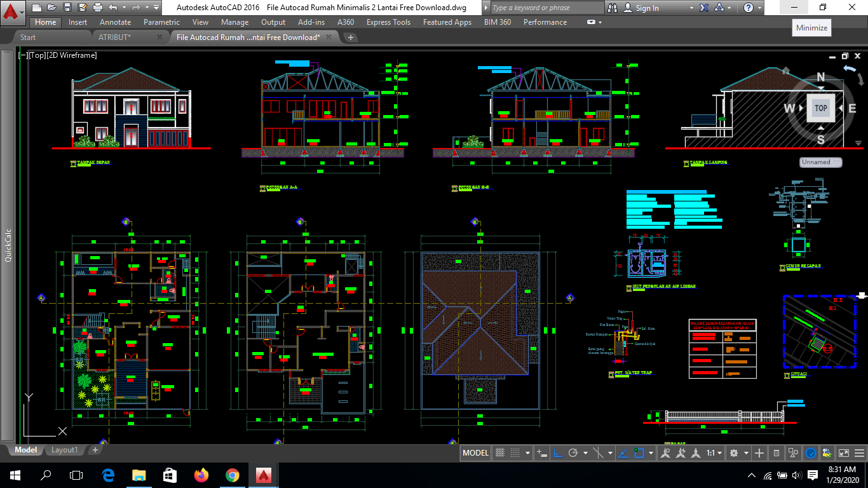
Task: Go to the Start file tab
Action: 28,37
